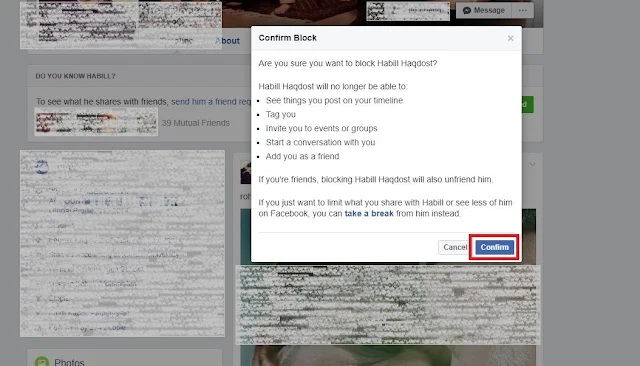640x366 pixels.
Task: Cancel the block dialog
Action: (455, 247)
